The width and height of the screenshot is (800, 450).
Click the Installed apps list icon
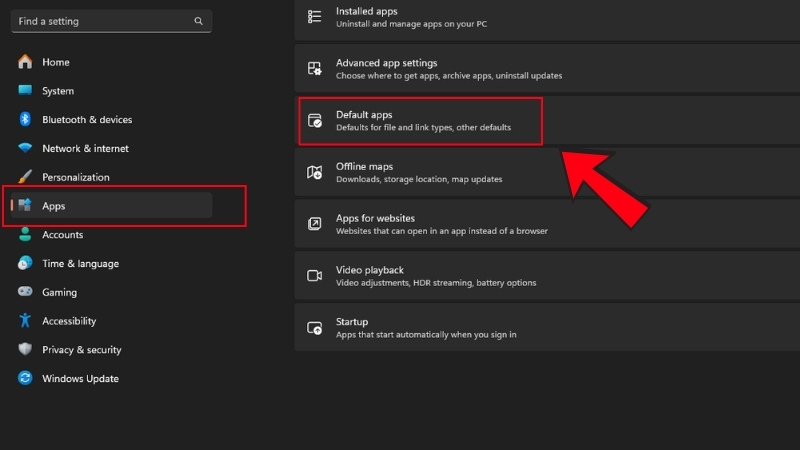[314, 16]
